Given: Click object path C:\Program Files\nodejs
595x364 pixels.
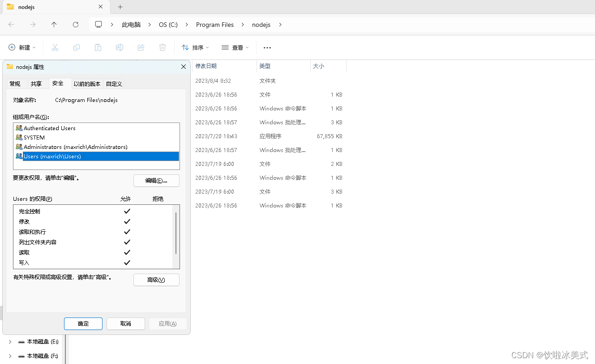Looking at the screenshot, I should coord(86,100).
